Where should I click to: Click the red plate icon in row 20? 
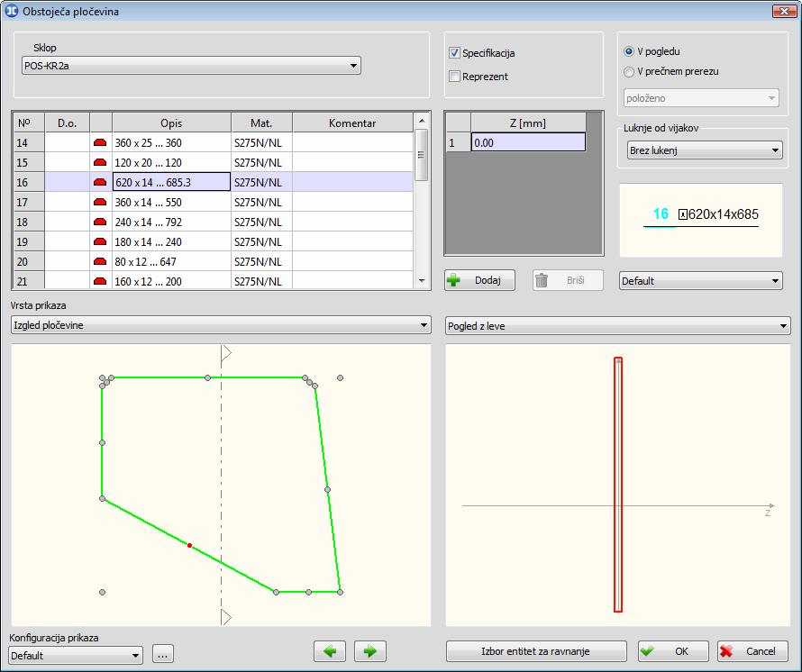tap(100, 261)
